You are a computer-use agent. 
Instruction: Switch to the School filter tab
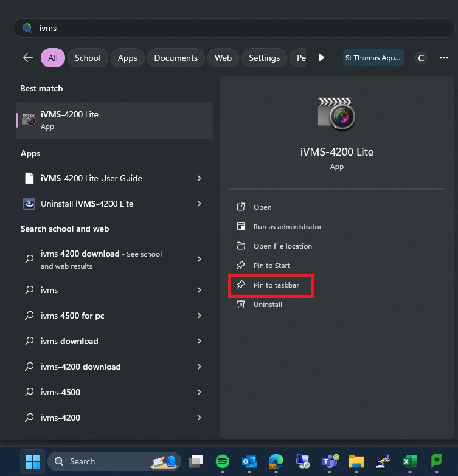(x=88, y=58)
